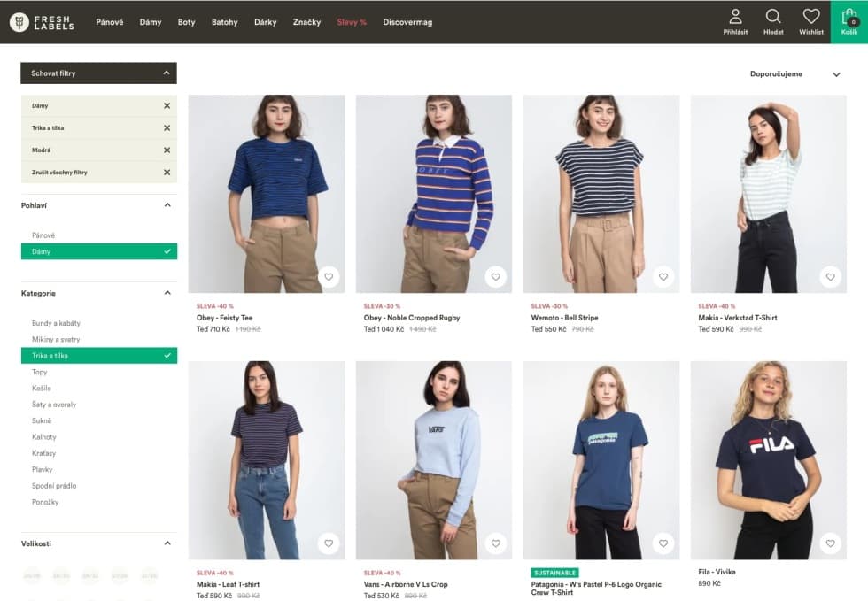The image size is (868, 601).
Task: View Patagonia logo tee photo
Action: pyautogui.click(x=601, y=460)
